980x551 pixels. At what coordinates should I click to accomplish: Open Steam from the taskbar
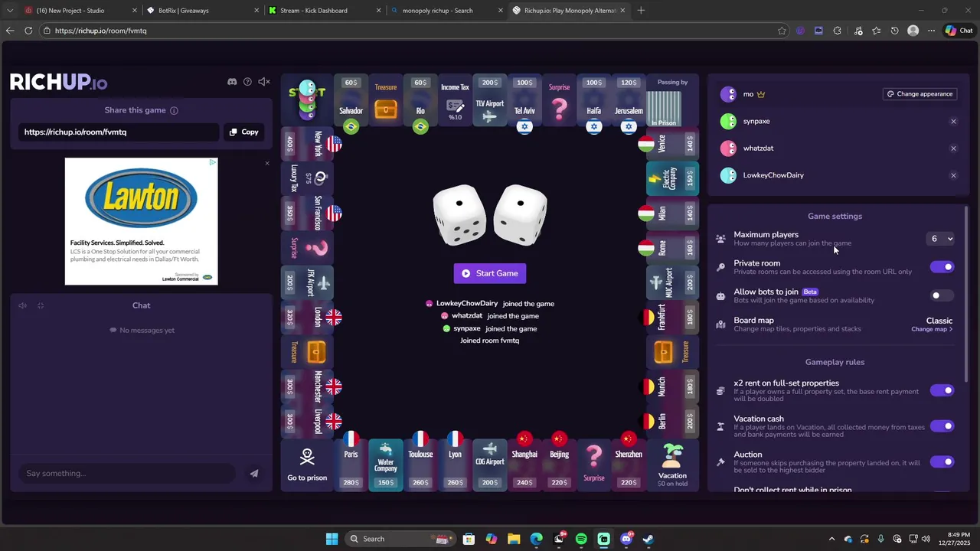point(648,539)
